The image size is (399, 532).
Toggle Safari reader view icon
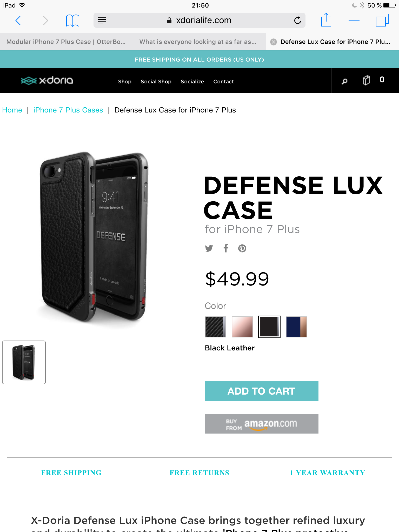pos(102,20)
